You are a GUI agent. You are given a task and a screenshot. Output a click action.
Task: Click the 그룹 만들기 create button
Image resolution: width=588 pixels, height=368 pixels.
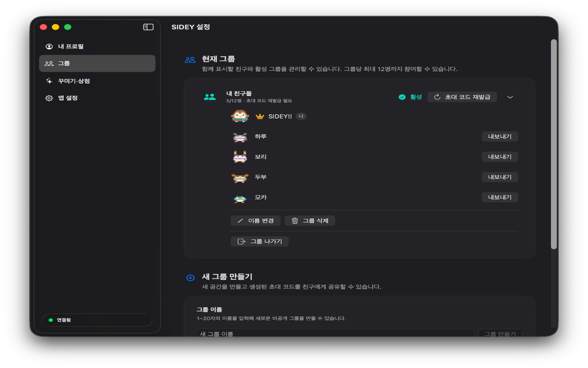[x=500, y=334]
